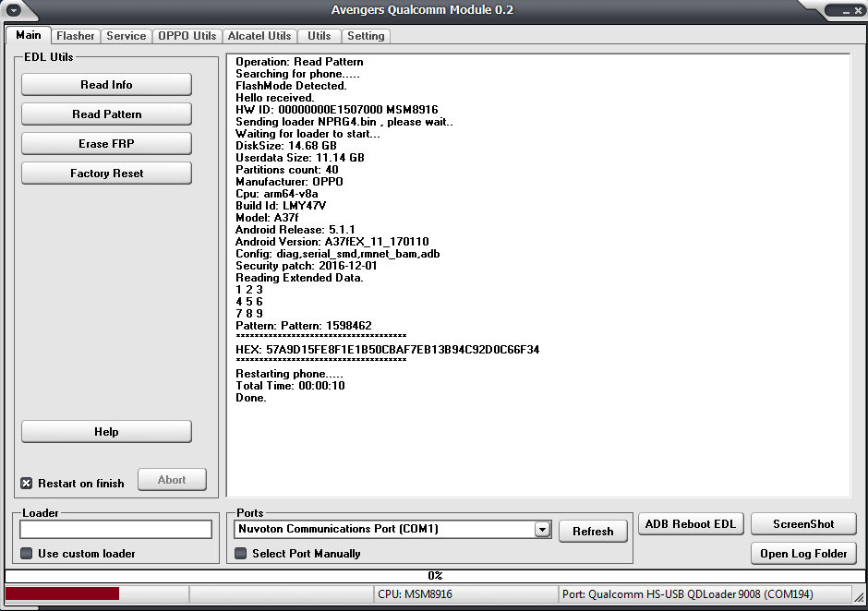
Task: Click the HW ID log line
Action: point(336,110)
